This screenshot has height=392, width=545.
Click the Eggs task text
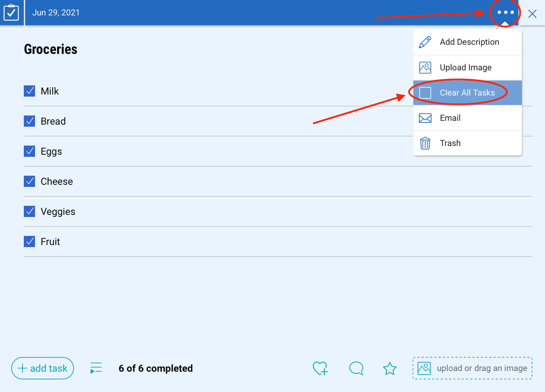pos(51,152)
